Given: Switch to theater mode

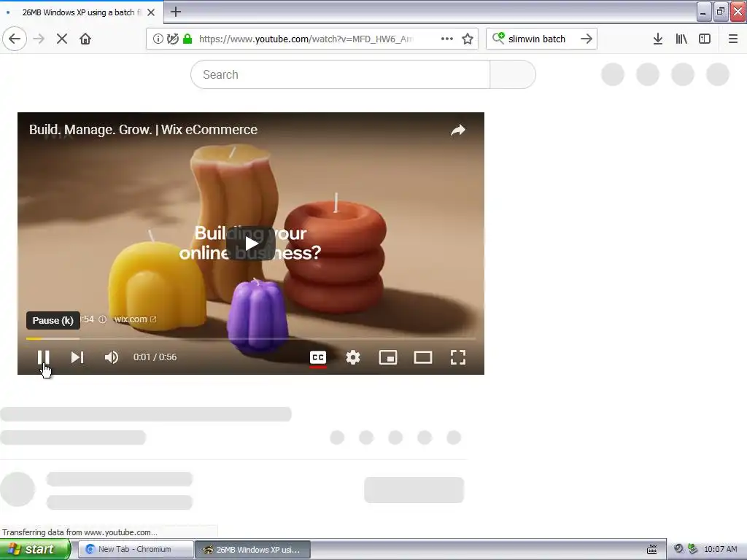Looking at the screenshot, I should pos(422,357).
